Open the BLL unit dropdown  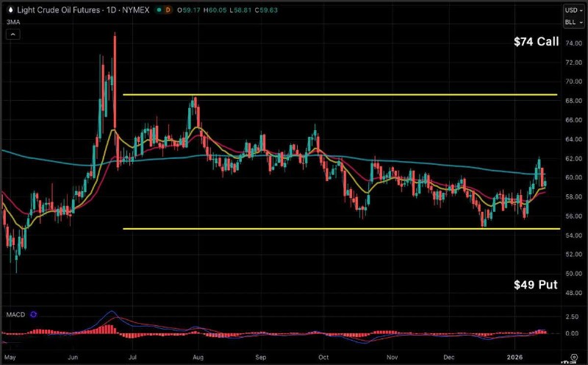[573, 22]
